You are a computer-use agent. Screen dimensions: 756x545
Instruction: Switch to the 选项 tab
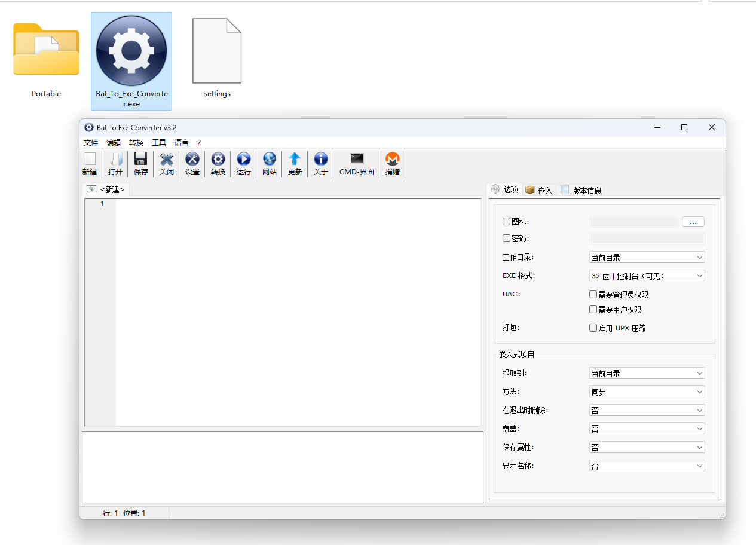point(504,189)
